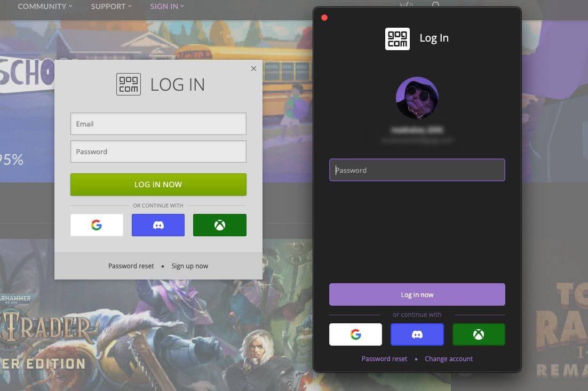Click Discord icon in light login dialog
The height and width of the screenshot is (391, 588).
click(x=158, y=225)
